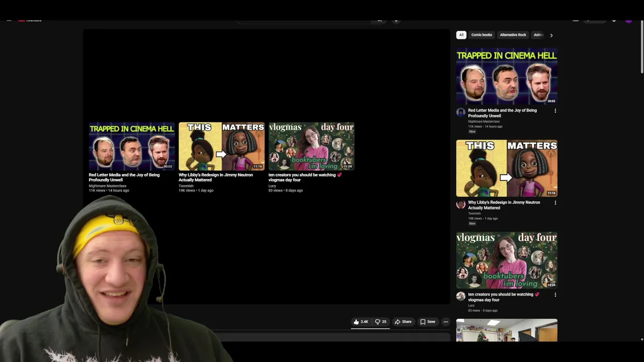The image size is (644, 362).
Task: Play end-screen suggestion Trapped in Cinema Hell
Action: click(131, 146)
